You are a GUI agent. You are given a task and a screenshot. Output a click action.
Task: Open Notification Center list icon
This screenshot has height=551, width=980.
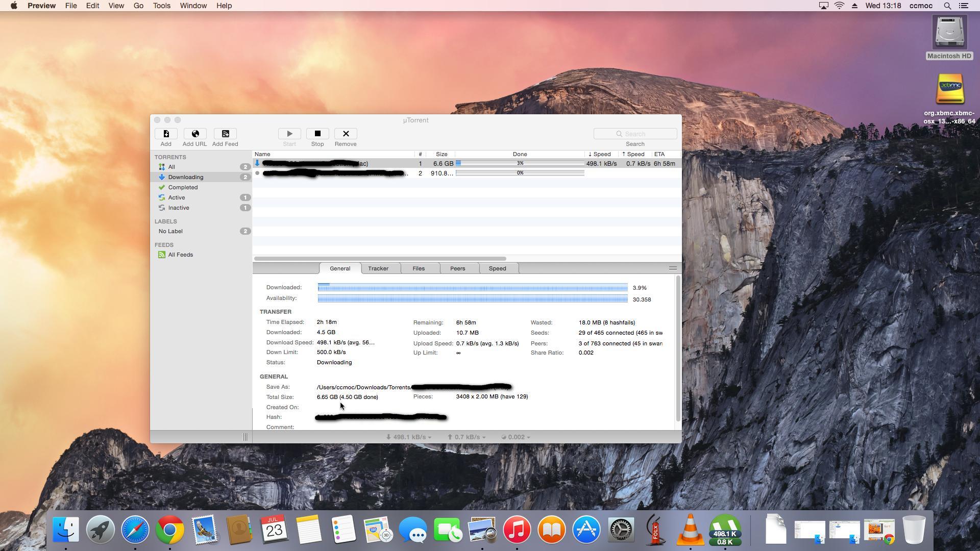pos(964,6)
